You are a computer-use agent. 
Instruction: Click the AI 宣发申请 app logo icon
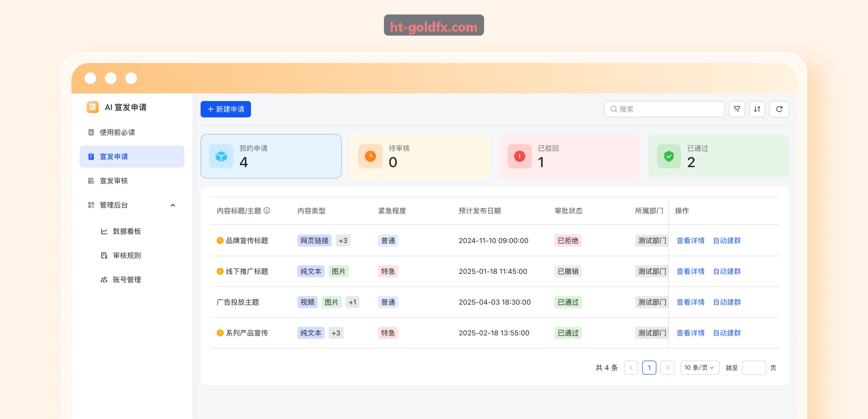coord(92,107)
